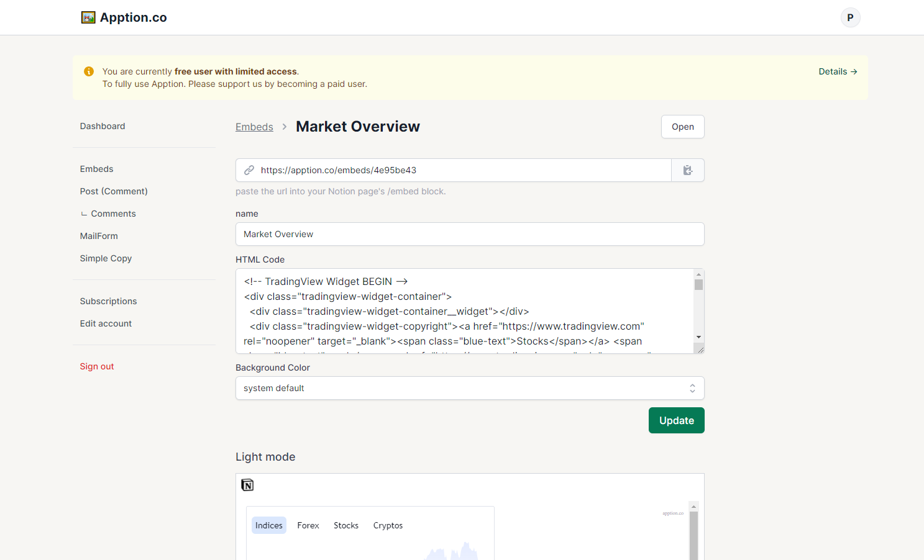Copy embed URL with clipboard icon
Screen dimensions: 924x560
[688, 170]
